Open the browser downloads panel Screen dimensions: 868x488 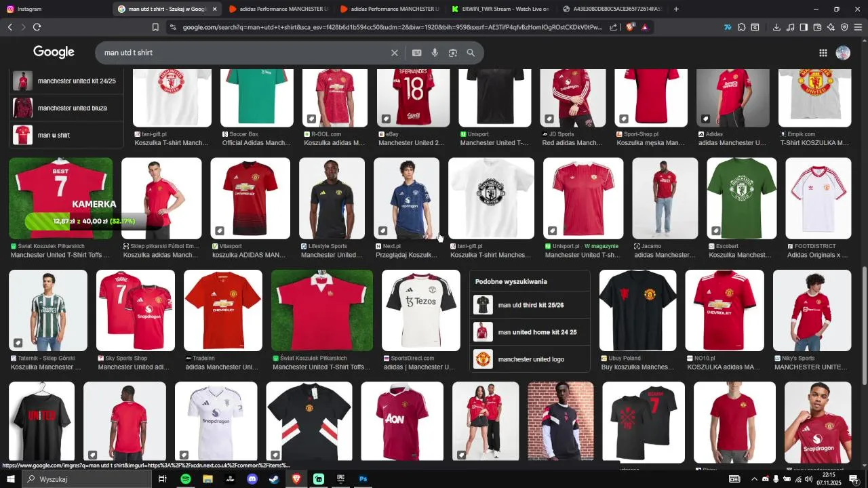(776, 27)
